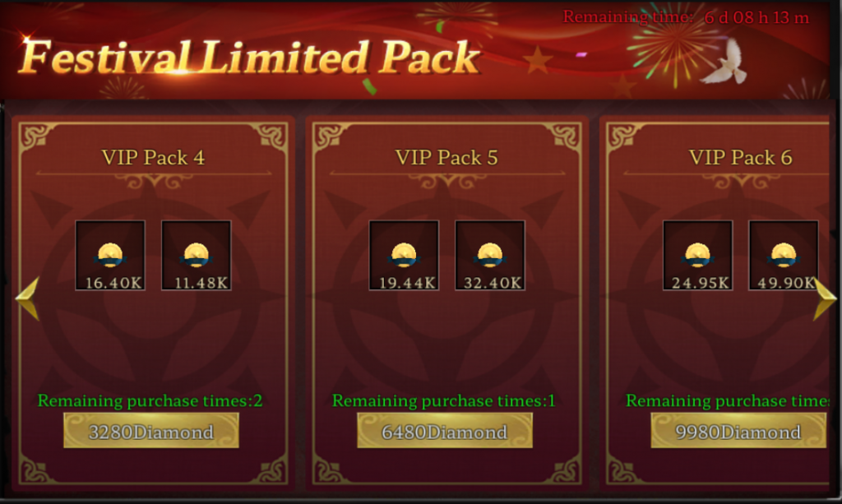Click the 16.40K coin item in VIP Pack 4
This screenshot has width=842, height=504.
[110, 256]
